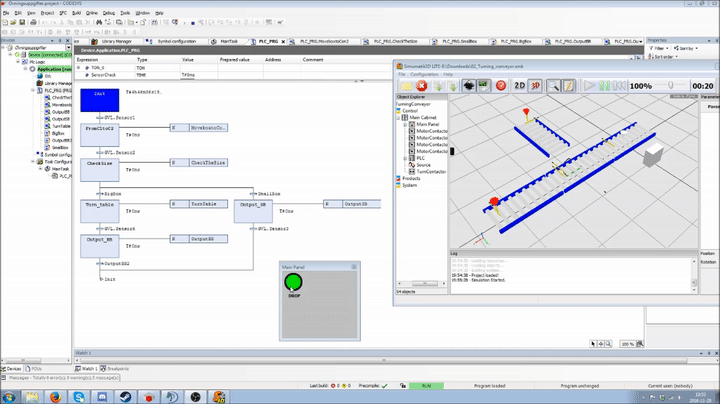720x404 pixels.
Task: Click the red help icon in Simumatik toolbar
Action: point(500,86)
